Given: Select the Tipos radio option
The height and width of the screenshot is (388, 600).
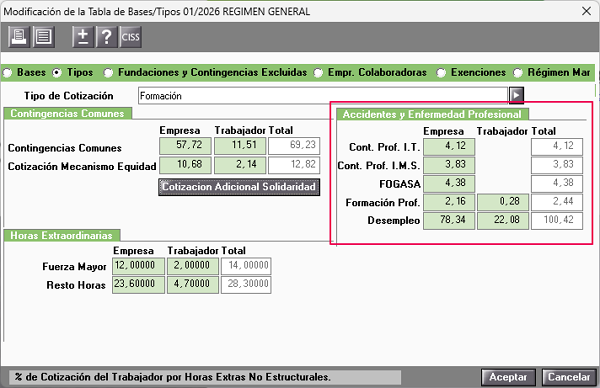Looking at the screenshot, I should [x=57, y=73].
